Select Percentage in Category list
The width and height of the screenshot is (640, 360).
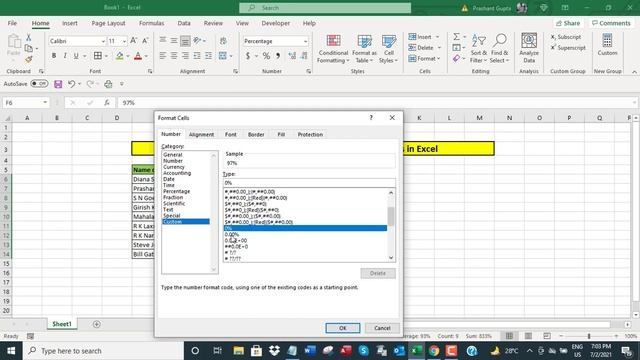pyautogui.click(x=176, y=191)
